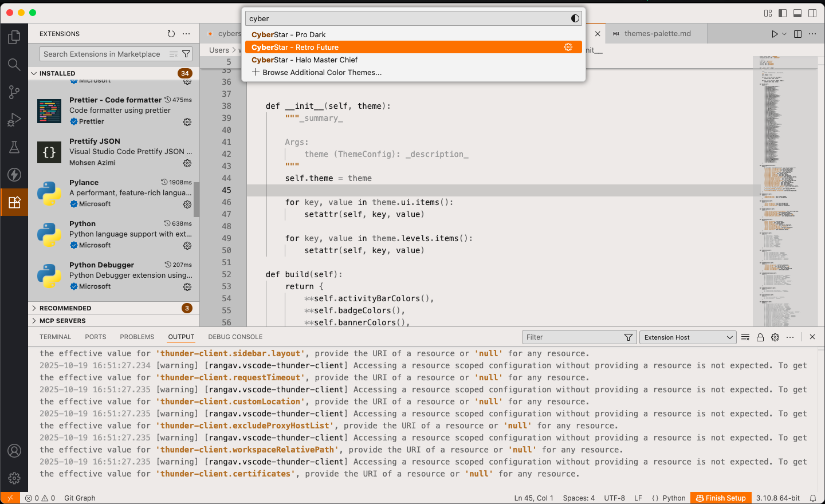Open run button dropdown arrow
The image size is (825, 504).
pyautogui.click(x=784, y=34)
